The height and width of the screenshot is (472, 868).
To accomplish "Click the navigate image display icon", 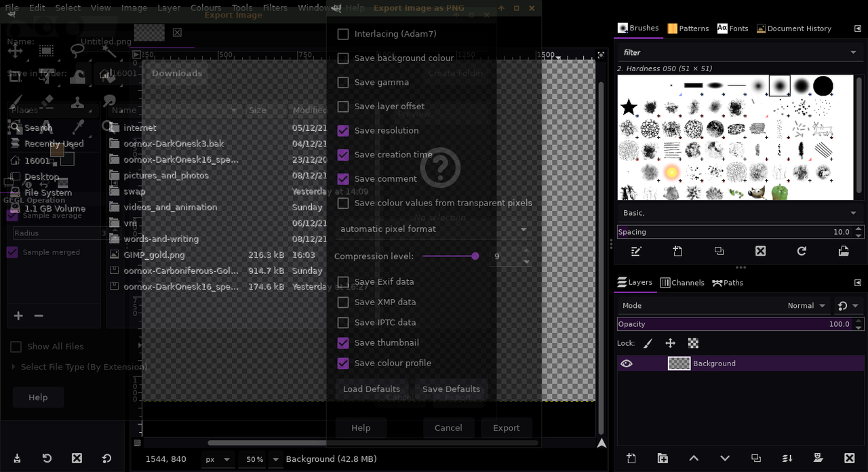I will [601, 444].
